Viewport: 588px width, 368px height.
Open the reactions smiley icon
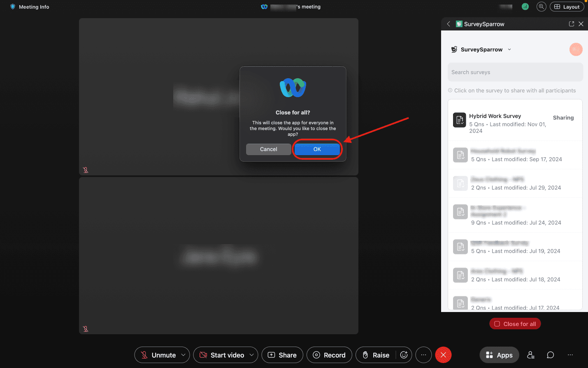pos(404,355)
